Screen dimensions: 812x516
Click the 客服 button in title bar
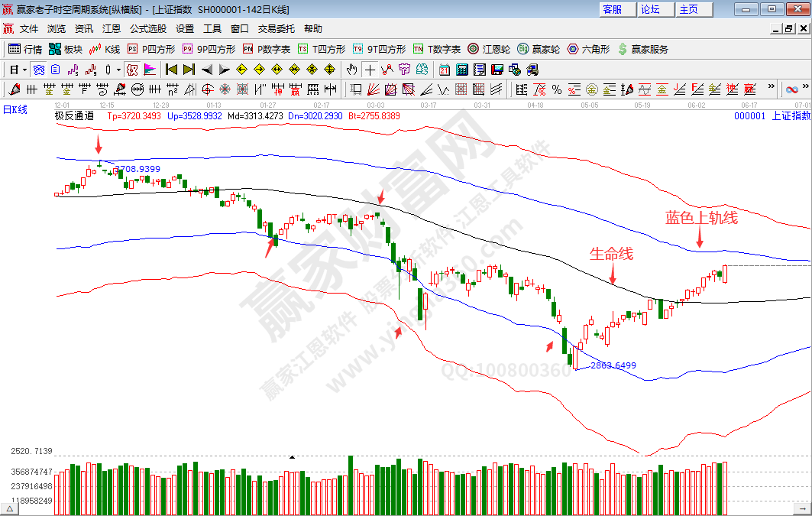pos(613,9)
